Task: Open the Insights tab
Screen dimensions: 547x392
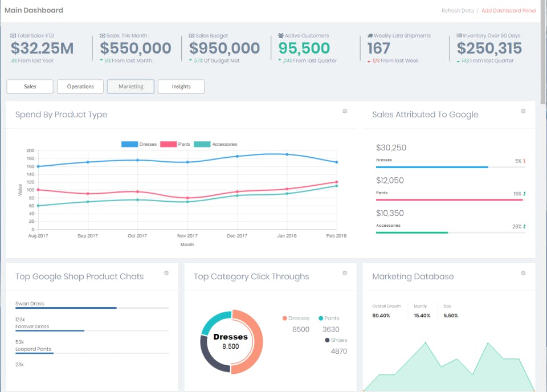Action: pyautogui.click(x=181, y=86)
